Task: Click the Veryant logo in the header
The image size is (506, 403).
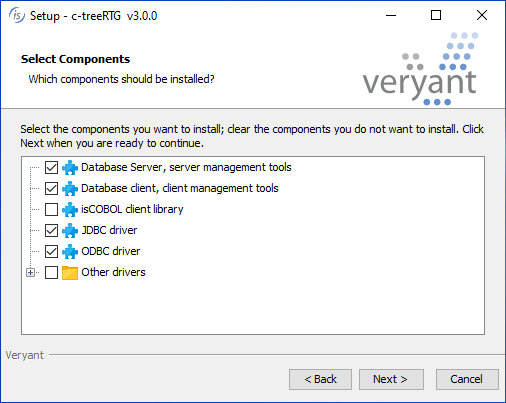Action: (x=420, y=69)
